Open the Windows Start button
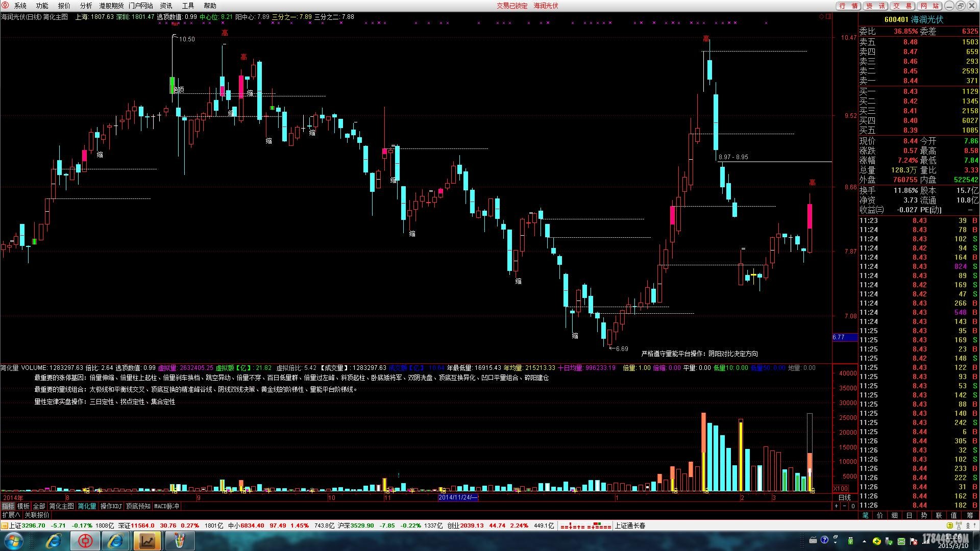 tap(14, 541)
